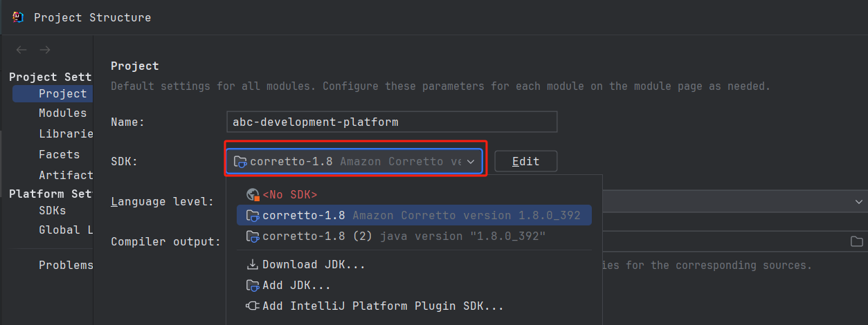Click the Platform Settings section heading
Screen dimensions: 868x325
pyautogui.click(x=51, y=194)
